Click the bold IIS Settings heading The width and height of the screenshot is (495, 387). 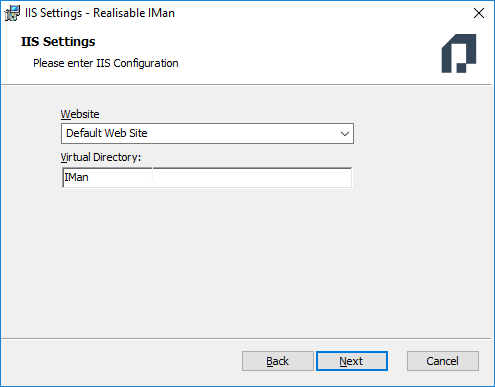tap(58, 42)
